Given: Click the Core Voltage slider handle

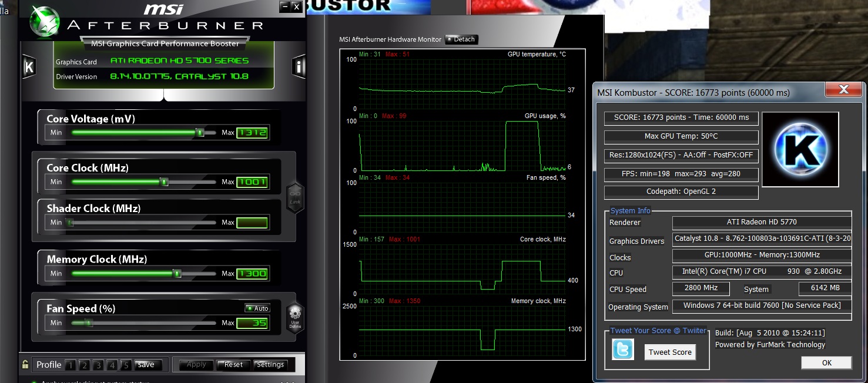Looking at the screenshot, I should click(x=200, y=133).
